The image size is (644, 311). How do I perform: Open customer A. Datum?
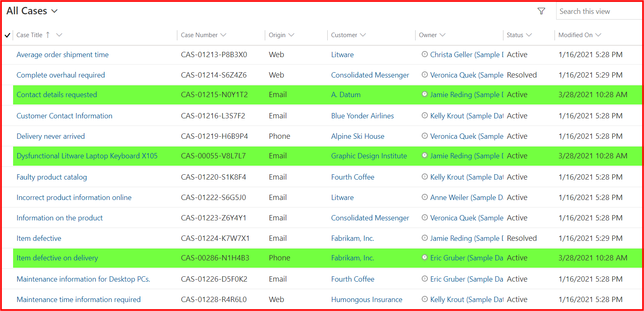coord(346,95)
